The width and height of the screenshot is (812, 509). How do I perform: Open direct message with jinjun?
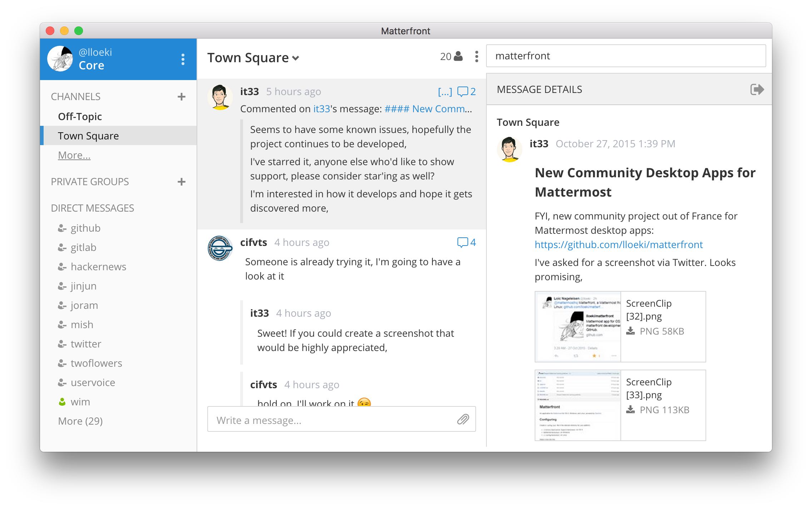83,286
